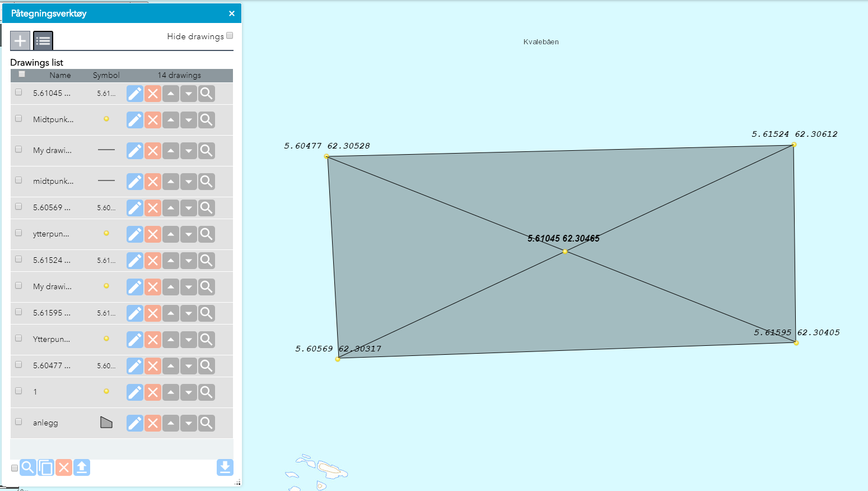Import drawings with the upload icon
The image size is (868, 491).
pos(82,467)
